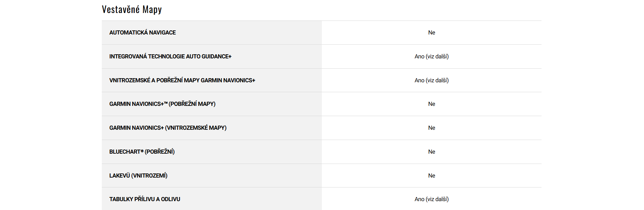
Task: Open "Ano (viz další)" for Auto Guidance+
Action: tap(431, 57)
